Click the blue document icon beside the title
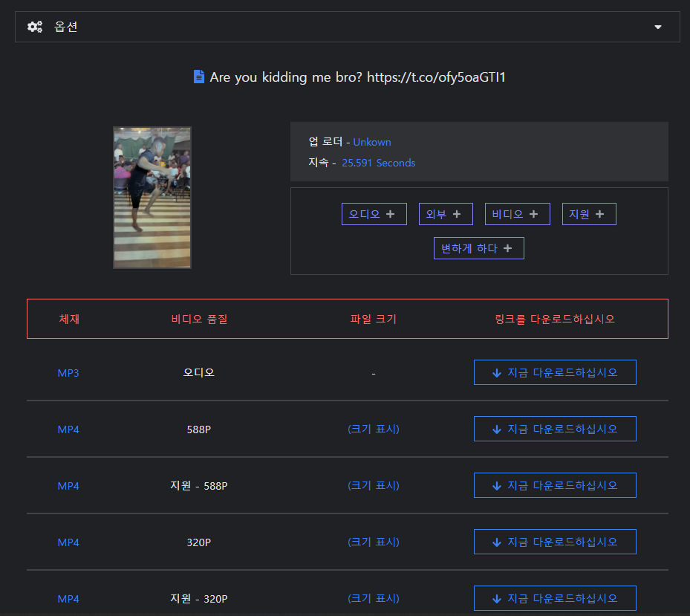 tap(199, 77)
